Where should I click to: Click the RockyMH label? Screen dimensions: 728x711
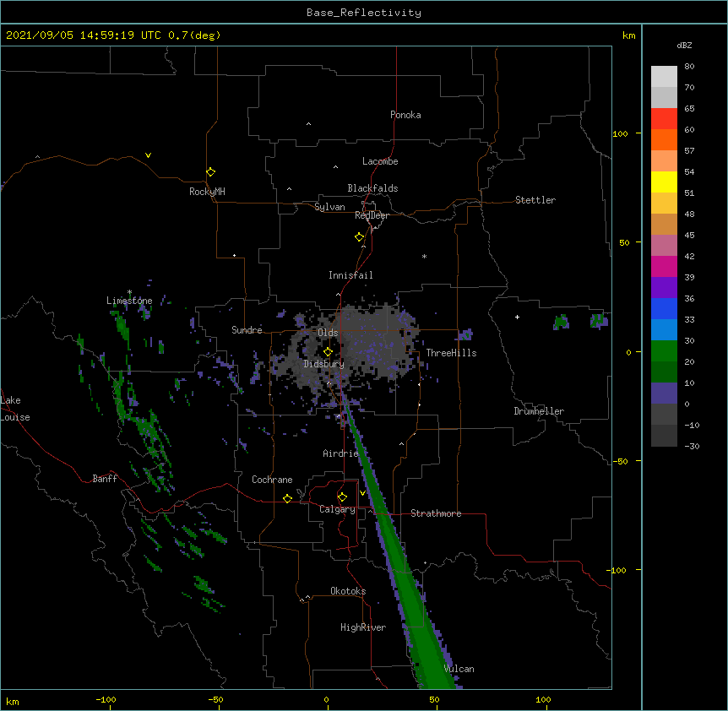pyautogui.click(x=207, y=192)
